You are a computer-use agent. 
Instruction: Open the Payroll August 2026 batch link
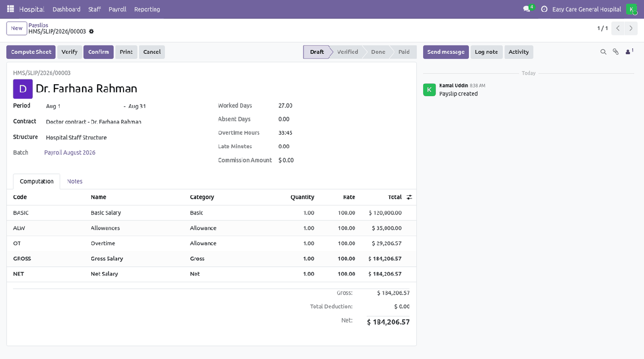tap(70, 152)
